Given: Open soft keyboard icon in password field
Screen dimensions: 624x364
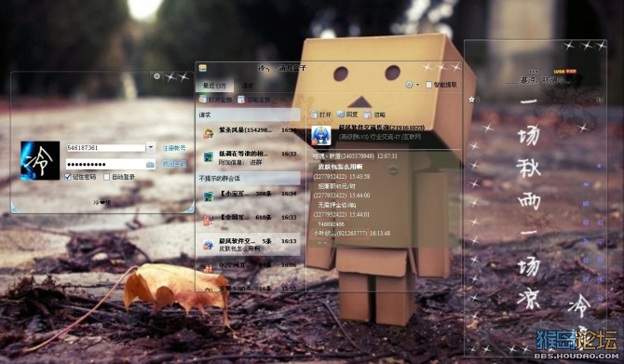Looking at the screenshot, I should tap(151, 164).
